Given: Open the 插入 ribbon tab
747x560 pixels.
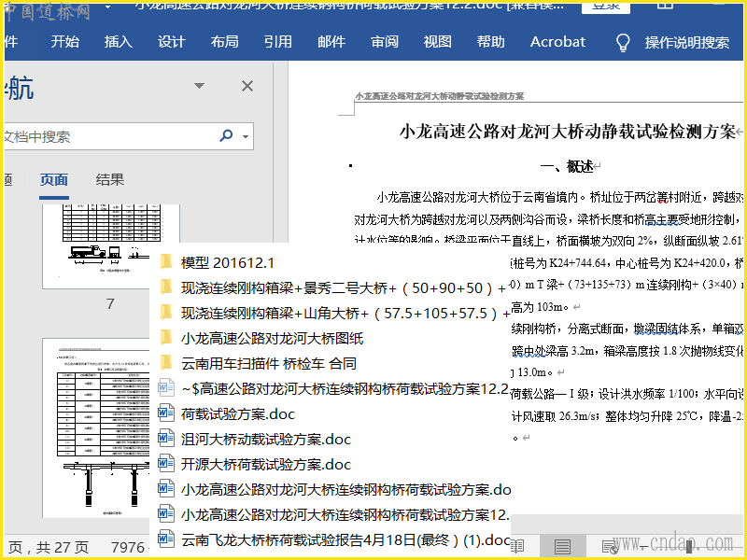Looking at the screenshot, I should click(x=118, y=42).
